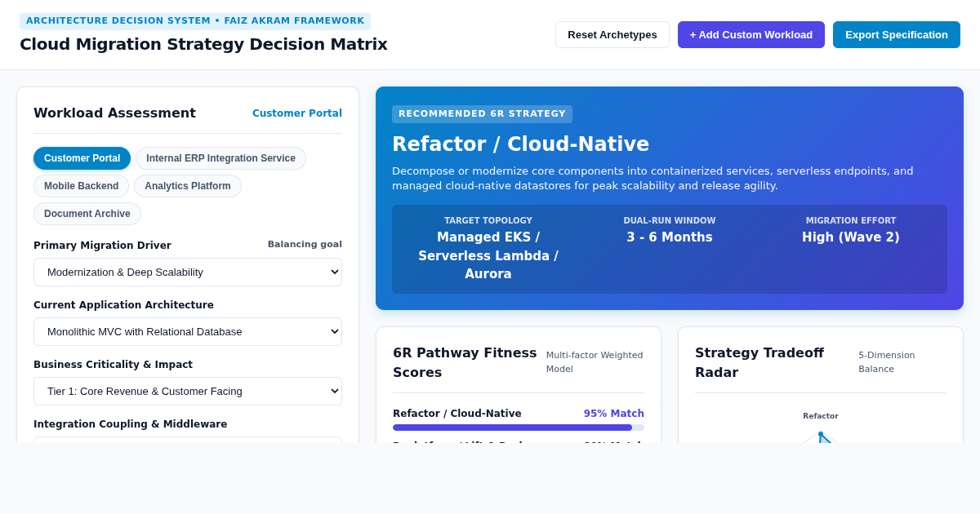Select the Customer Portal workload chip
Viewport: 980px width, 514px height.
coord(82,158)
